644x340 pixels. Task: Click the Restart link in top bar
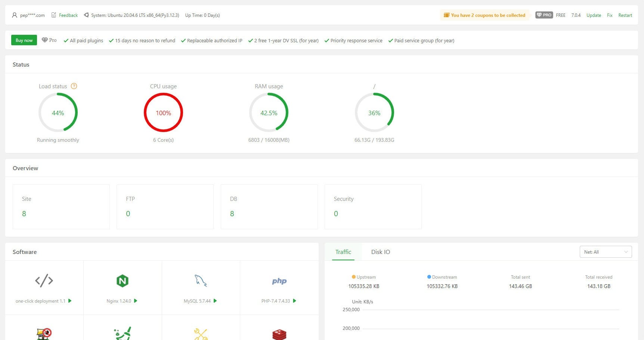625,15
